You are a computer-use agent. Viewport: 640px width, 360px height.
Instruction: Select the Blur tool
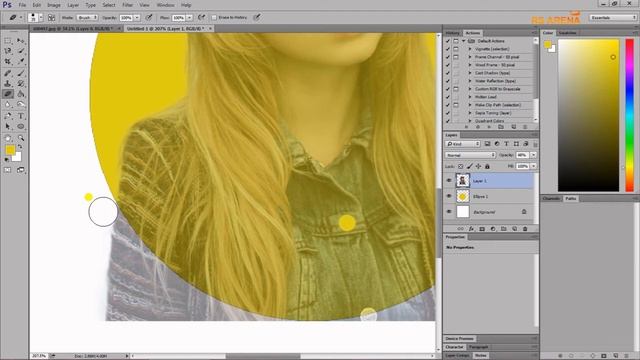(x=8, y=104)
